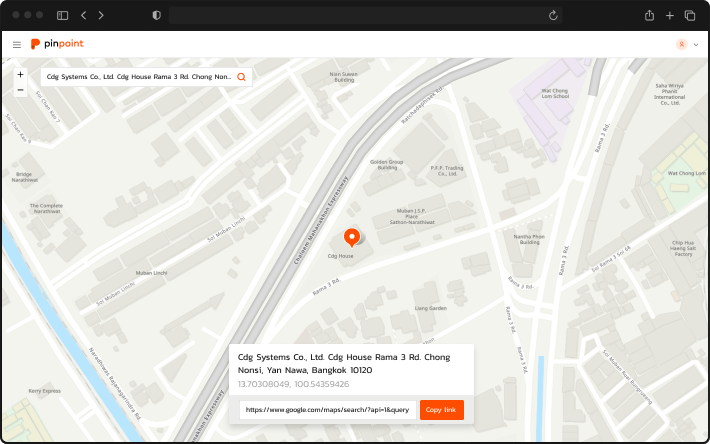Open the browser share icon
Screen dimensions: 710x444
(x=649, y=15)
